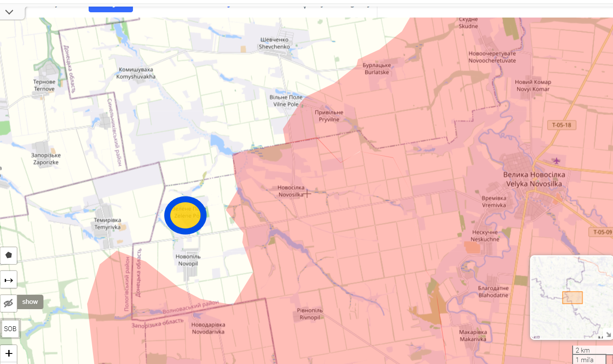Zoom in with the plus button
Screen dimensions: 613x364
8,353
